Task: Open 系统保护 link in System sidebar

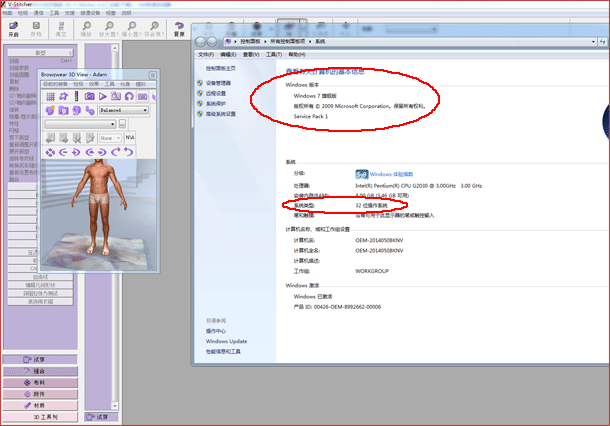Action: point(216,104)
